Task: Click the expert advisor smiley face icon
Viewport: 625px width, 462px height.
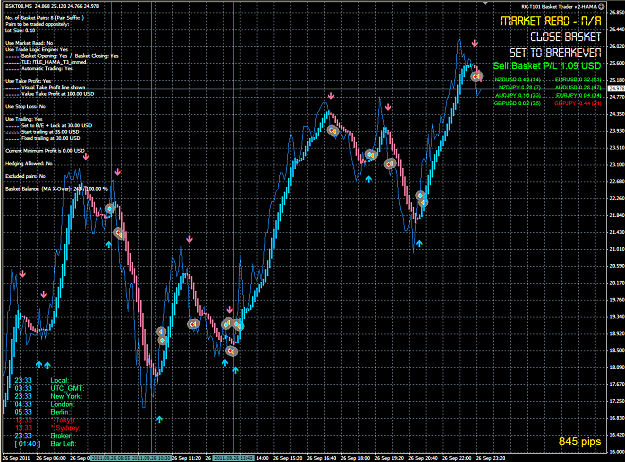Action: [601, 6]
